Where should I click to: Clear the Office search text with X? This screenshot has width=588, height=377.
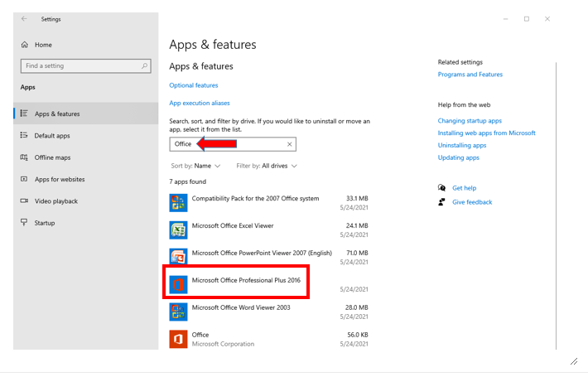[x=290, y=144]
